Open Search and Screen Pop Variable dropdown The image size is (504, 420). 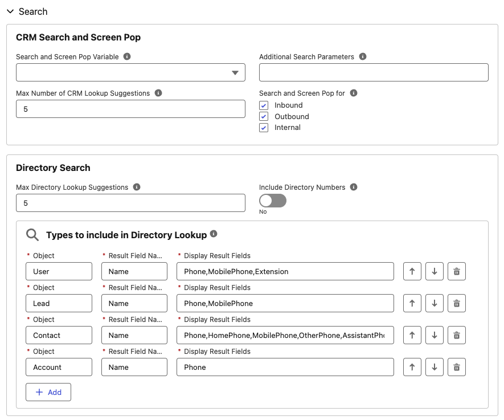tap(130, 72)
